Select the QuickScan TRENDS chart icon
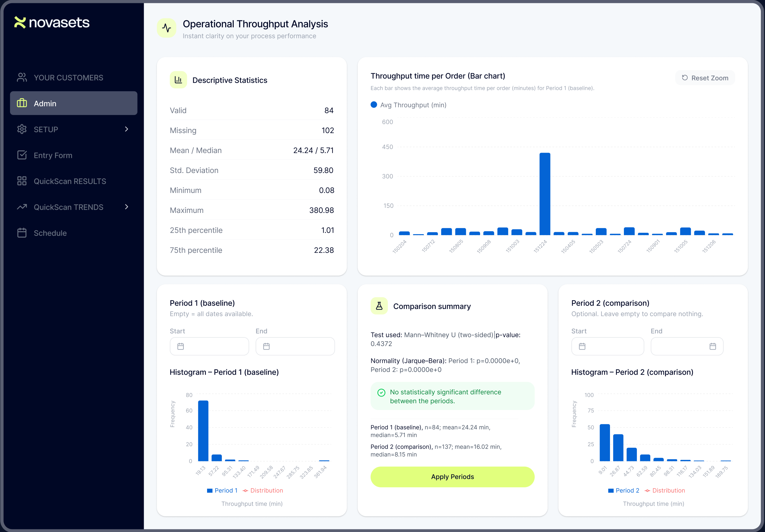This screenshot has width=765, height=532. click(22, 207)
